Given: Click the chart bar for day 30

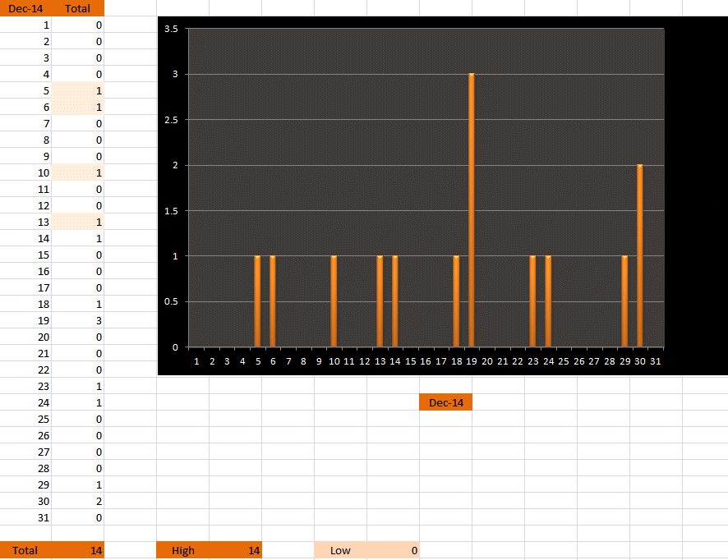Looking at the screenshot, I should coord(640,255).
